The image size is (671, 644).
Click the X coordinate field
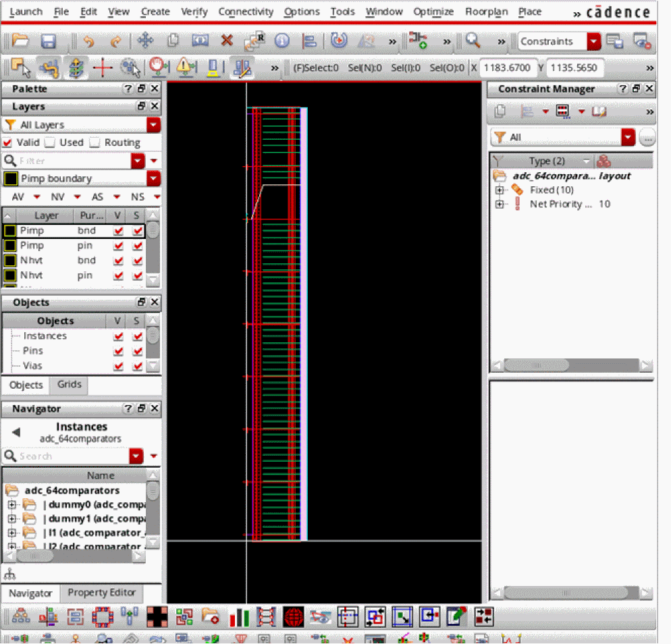coord(509,68)
